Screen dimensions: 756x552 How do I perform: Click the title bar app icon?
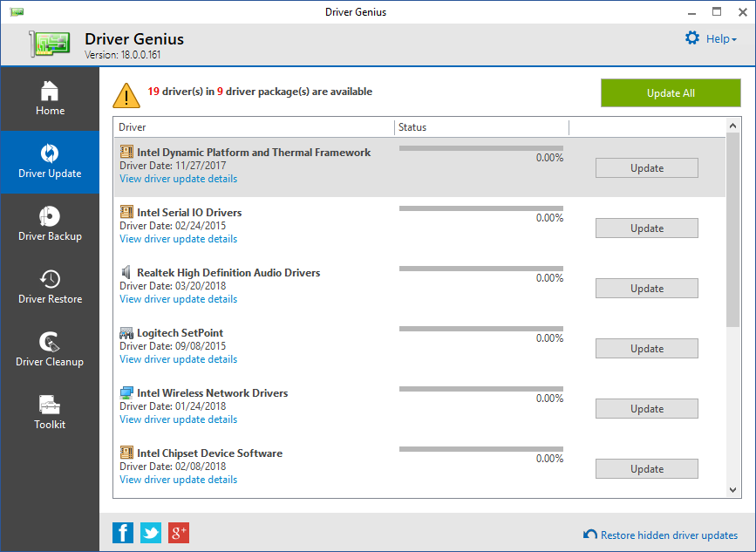point(17,12)
